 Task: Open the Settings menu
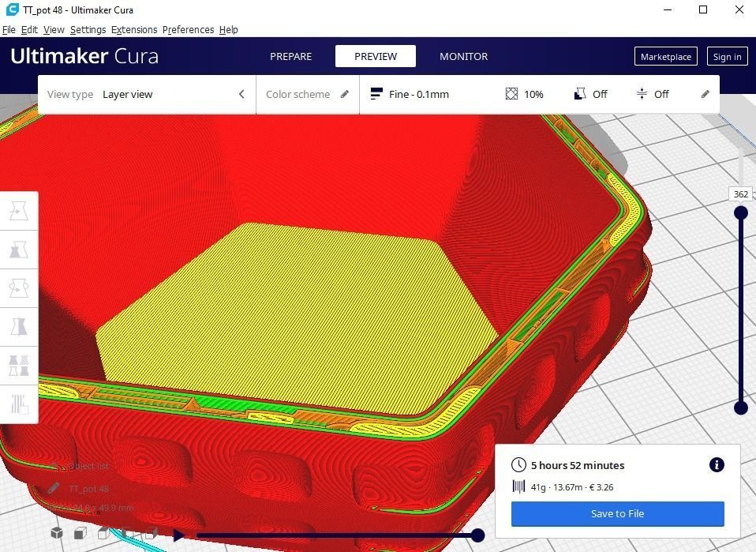pos(88,30)
